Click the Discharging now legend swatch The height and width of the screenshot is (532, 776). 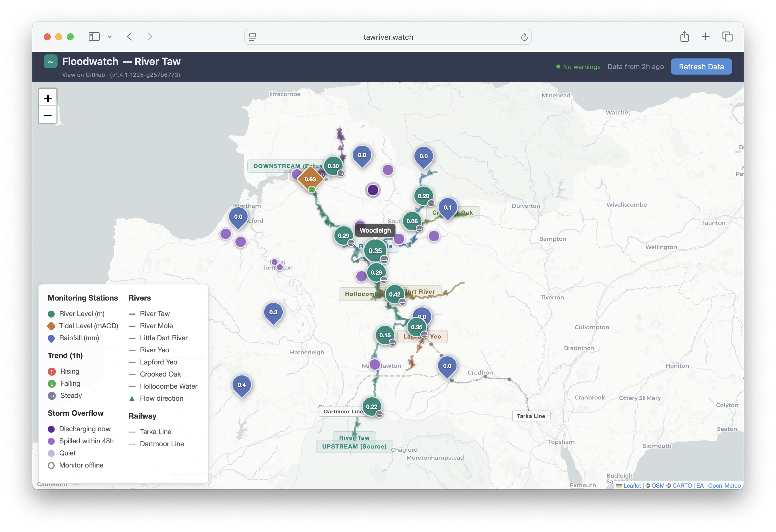tap(51, 429)
